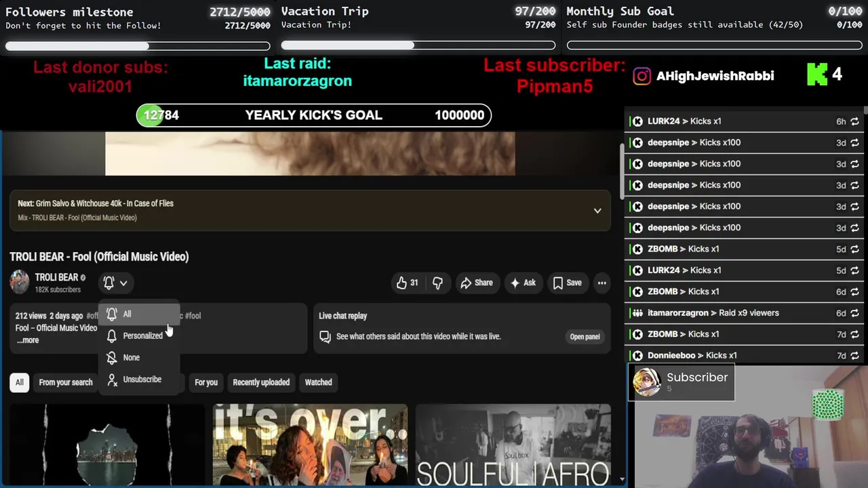Viewport: 868px width, 488px height.
Task: Click the AHighJewishRabbi handle text
Action: 715,76
